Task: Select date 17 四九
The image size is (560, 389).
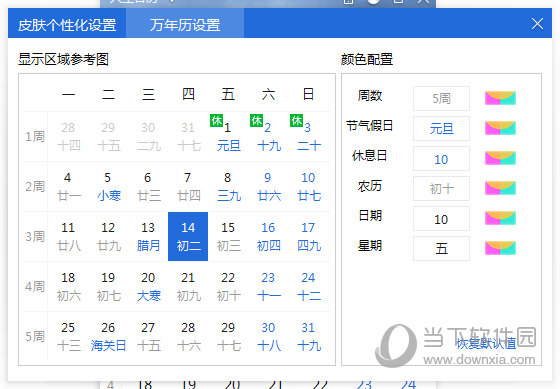Action: pos(308,236)
